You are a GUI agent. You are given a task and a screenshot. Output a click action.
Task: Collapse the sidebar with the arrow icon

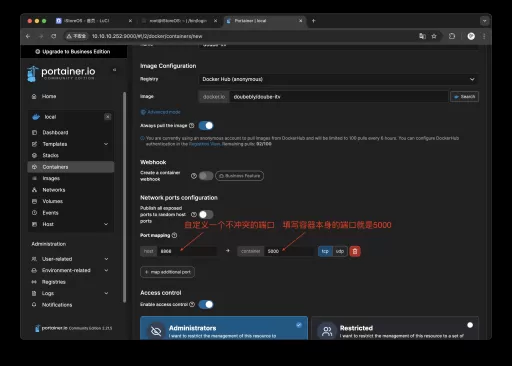click(x=114, y=70)
